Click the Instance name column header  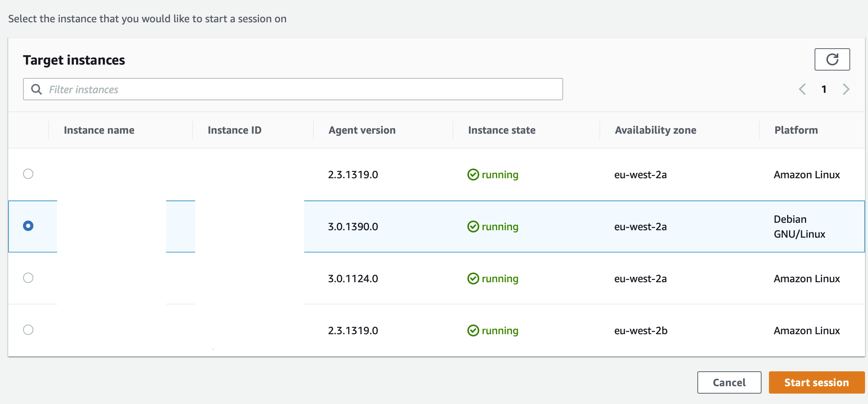pyautogui.click(x=99, y=130)
